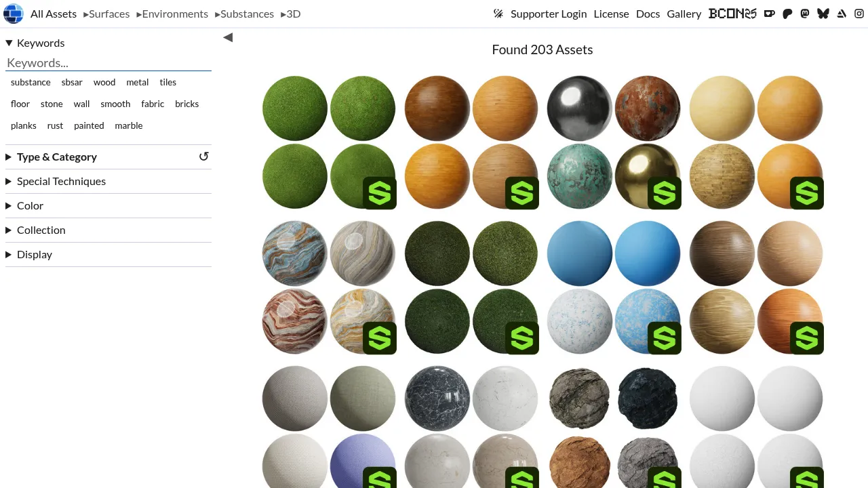This screenshot has width=868, height=488.
Task: Open the Patreon icon link
Action: point(787,14)
